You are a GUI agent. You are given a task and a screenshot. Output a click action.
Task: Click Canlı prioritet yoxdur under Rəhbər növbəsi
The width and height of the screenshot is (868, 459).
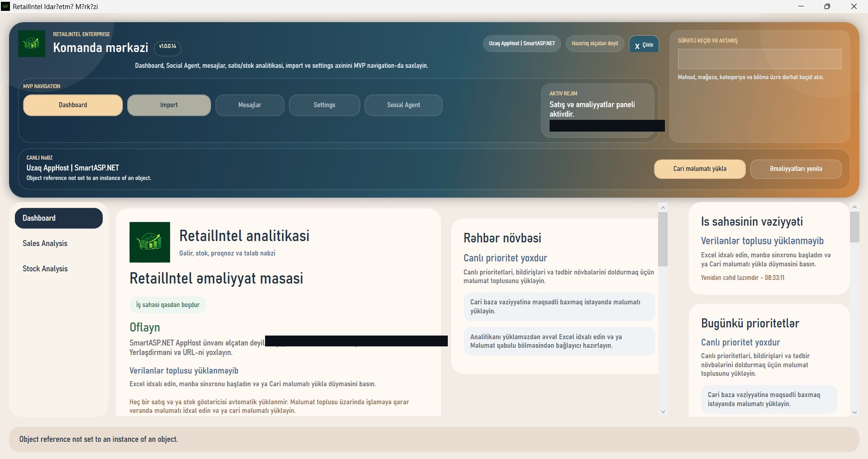pos(505,258)
